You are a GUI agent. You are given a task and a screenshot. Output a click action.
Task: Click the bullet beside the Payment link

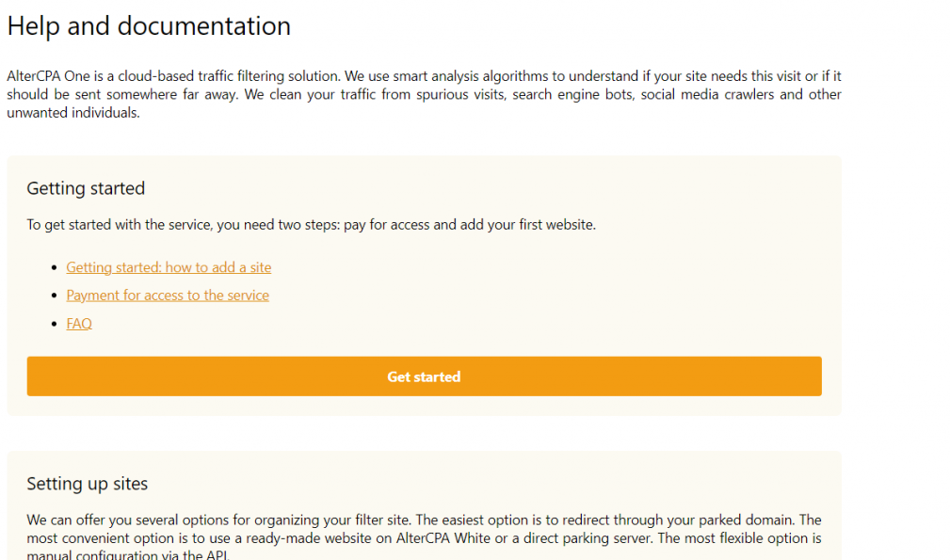(x=55, y=296)
